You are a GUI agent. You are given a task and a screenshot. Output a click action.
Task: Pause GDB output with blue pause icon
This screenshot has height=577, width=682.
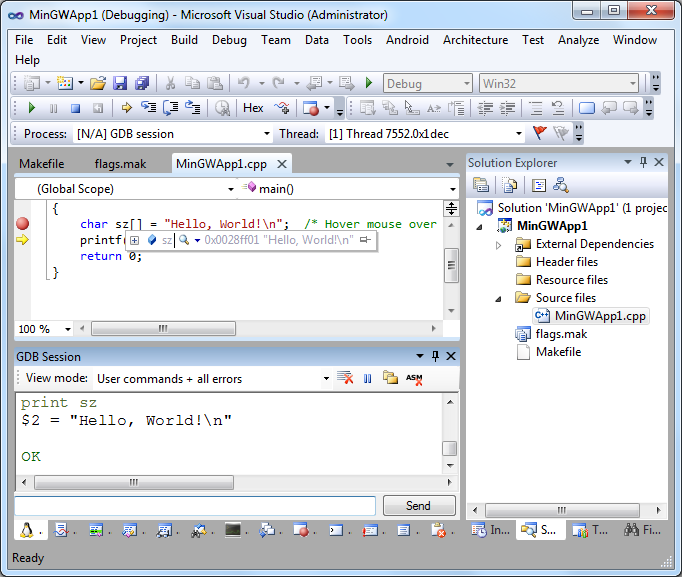pyautogui.click(x=368, y=379)
